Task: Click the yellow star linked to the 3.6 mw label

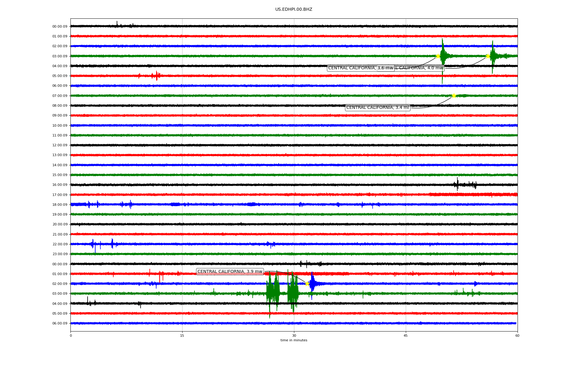Action: (x=438, y=56)
